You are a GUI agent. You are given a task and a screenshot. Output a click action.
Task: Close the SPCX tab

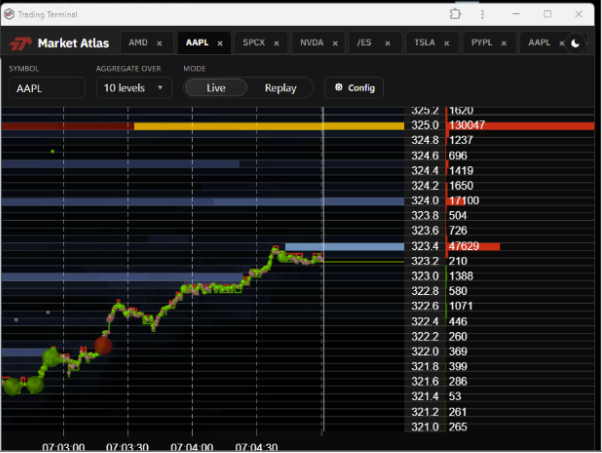pyautogui.click(x=276, y=43)
